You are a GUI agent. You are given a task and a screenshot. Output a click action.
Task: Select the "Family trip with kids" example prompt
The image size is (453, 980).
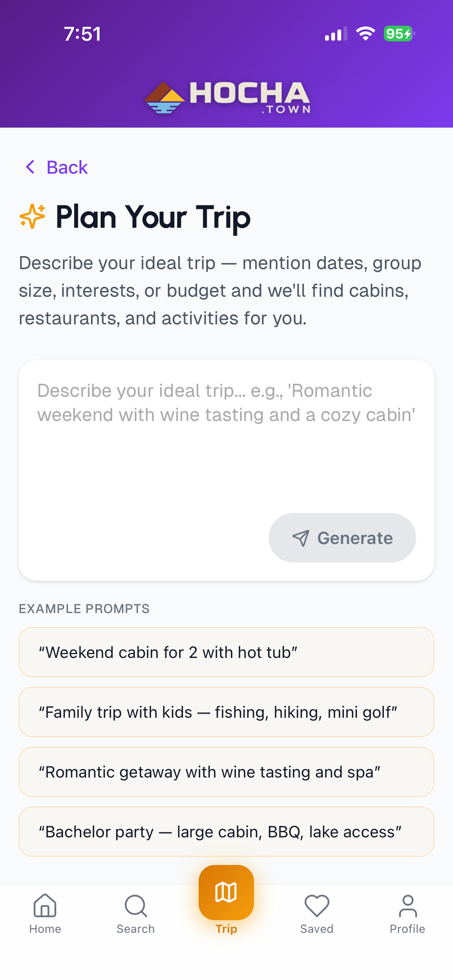226,712
